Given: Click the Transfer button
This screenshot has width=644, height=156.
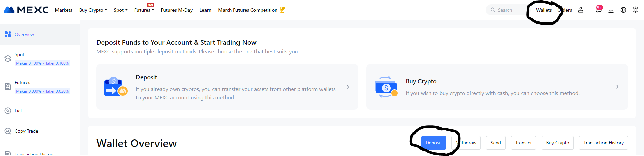Looking at the screenshot, I should (x=523, y=143).
